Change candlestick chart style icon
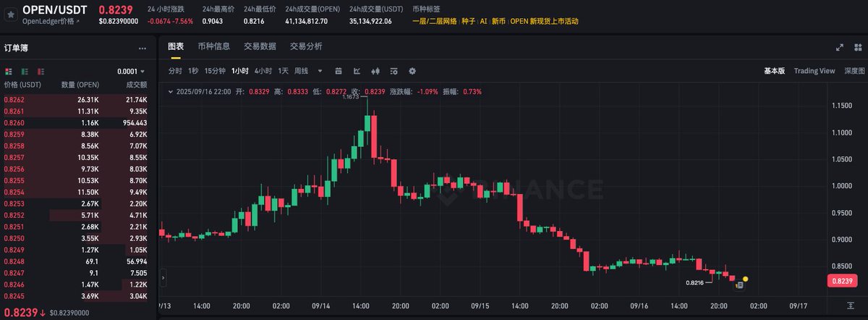This screenshot has height=320, width=868. coord(375,71)
